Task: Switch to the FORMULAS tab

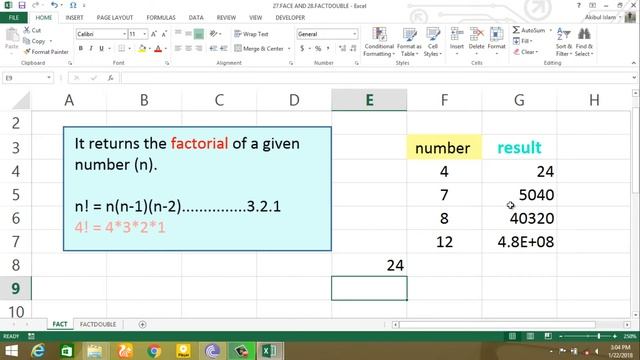Action: tap(161, 18)
